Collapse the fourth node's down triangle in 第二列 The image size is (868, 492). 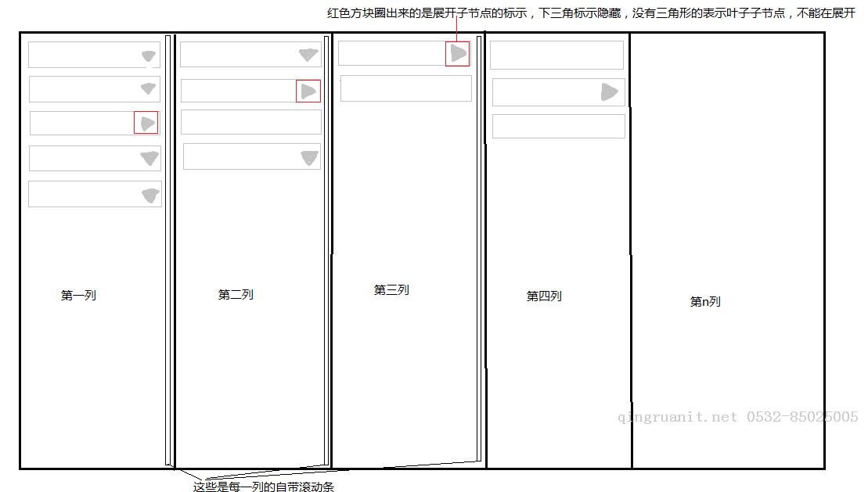pyautogui.click(x=309, y=158)
